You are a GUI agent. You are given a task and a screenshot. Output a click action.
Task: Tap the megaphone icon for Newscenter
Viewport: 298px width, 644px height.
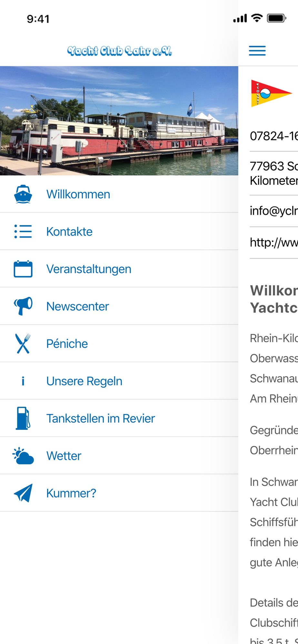[x=23, y=306]
